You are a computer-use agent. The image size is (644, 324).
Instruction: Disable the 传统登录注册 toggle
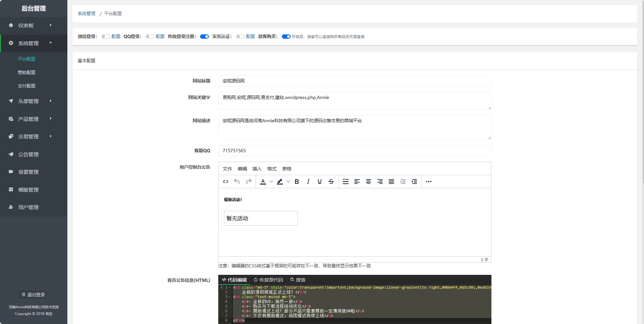click(x=204, y=37)
